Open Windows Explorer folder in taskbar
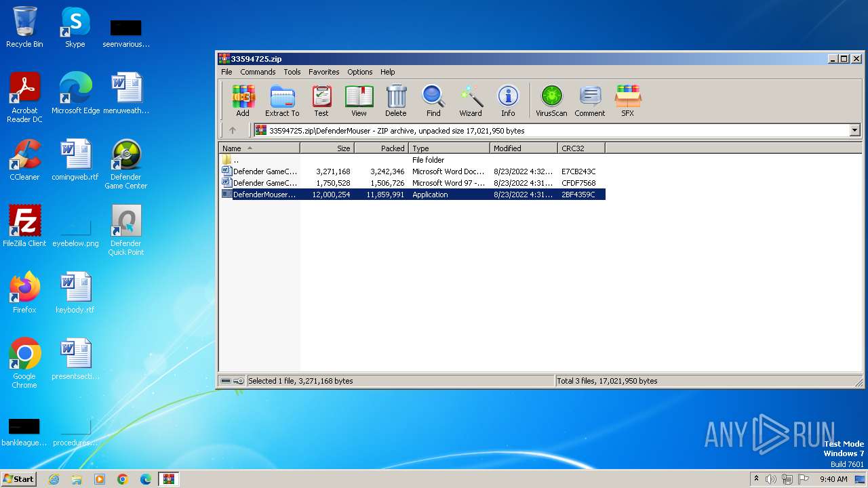 coord(77,479)
